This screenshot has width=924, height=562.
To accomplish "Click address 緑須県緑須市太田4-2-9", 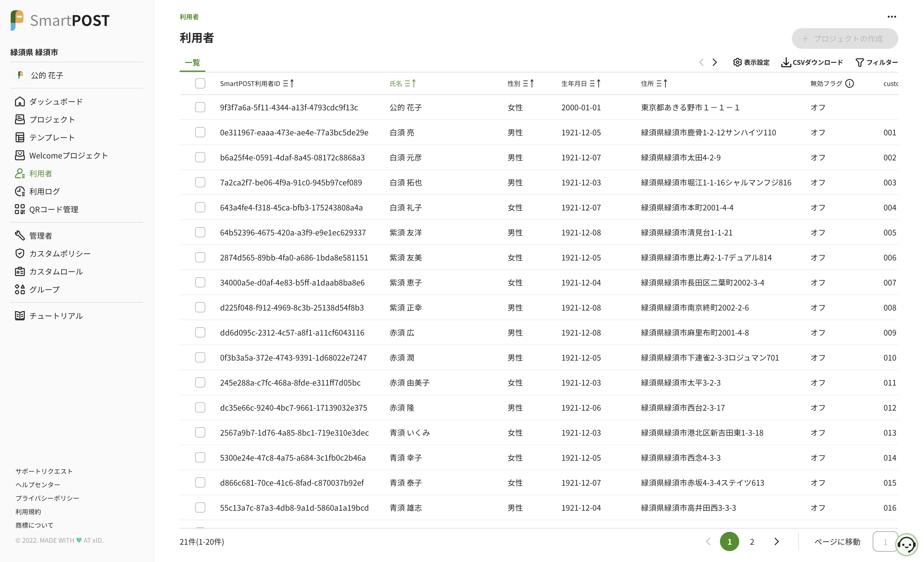I will pos(680,158).
